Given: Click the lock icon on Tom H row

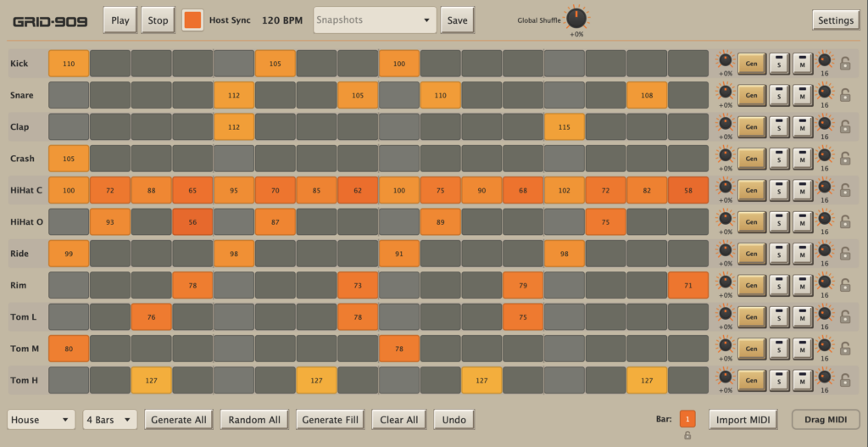Looking at the screenshot, I should [x=845, y=380].
